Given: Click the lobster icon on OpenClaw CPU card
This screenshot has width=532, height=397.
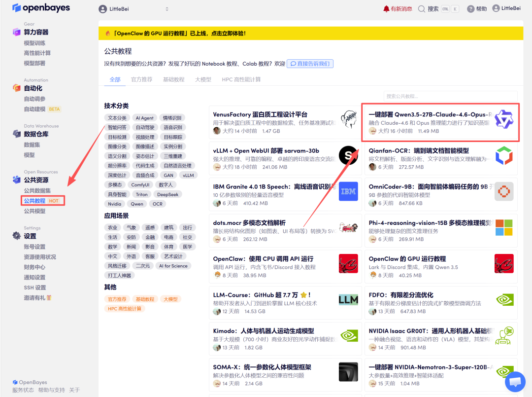Looking at the screenshot, I should tap(348, 263).
